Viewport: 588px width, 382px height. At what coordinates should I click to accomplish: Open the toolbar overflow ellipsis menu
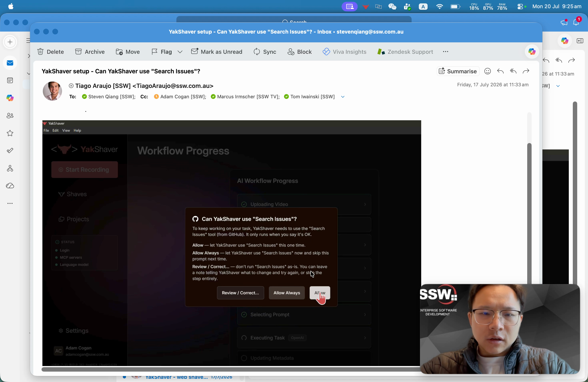[446, 52]
